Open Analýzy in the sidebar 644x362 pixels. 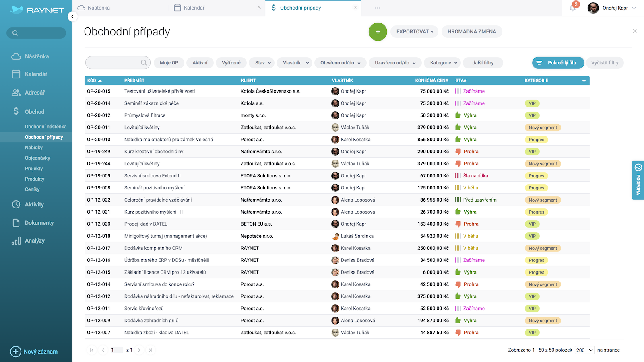coord(35,241)
